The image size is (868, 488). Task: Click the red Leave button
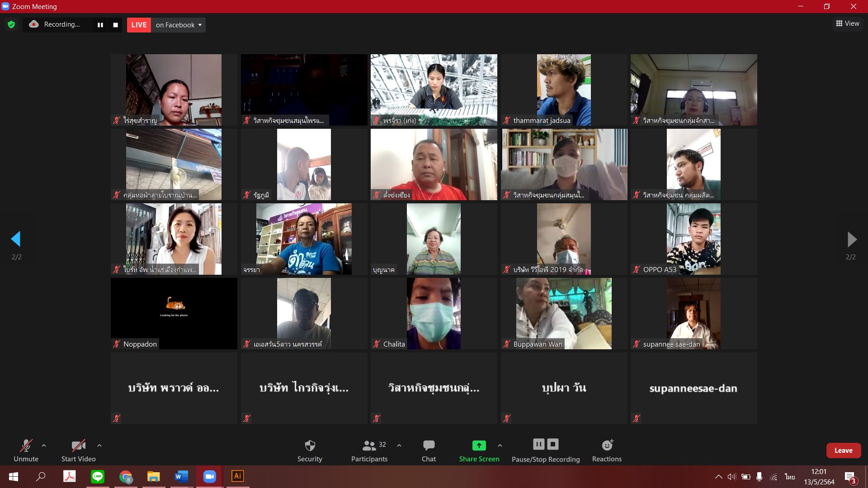coord(843,450)
